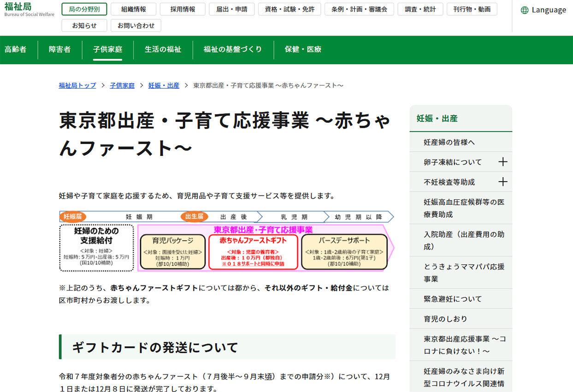Viewport: 573px width, 392px height.
Task: Click the お問い合わせ button
Action: click(136, 25)
